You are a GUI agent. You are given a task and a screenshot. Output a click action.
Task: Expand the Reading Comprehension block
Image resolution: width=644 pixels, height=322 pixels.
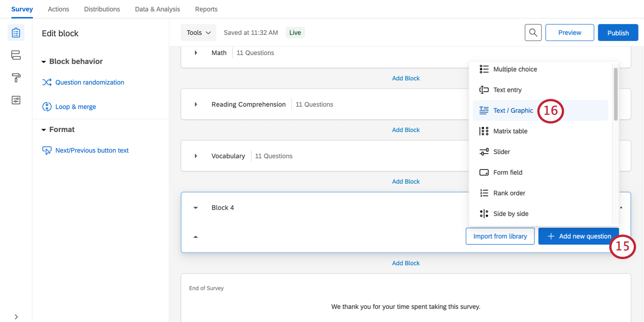[196, 105]
